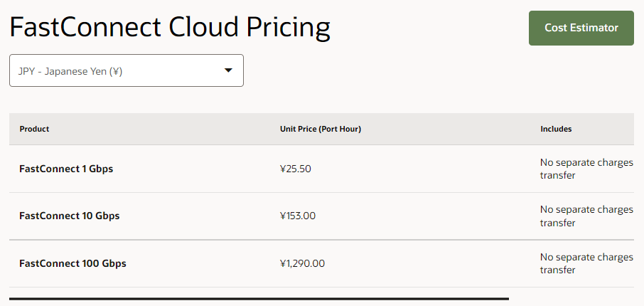
Task: Select the FastConnect 100 Gbps row label
Action: tap(73, 263)
